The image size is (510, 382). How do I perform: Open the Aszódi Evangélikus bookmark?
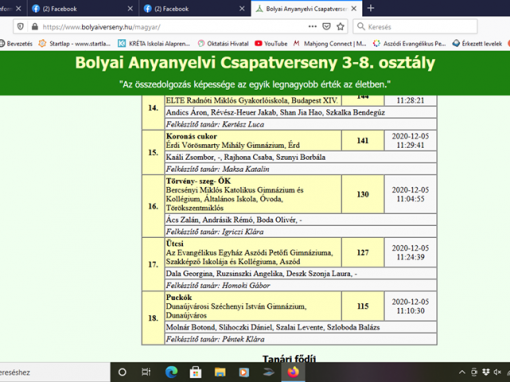tap(409, 44)
